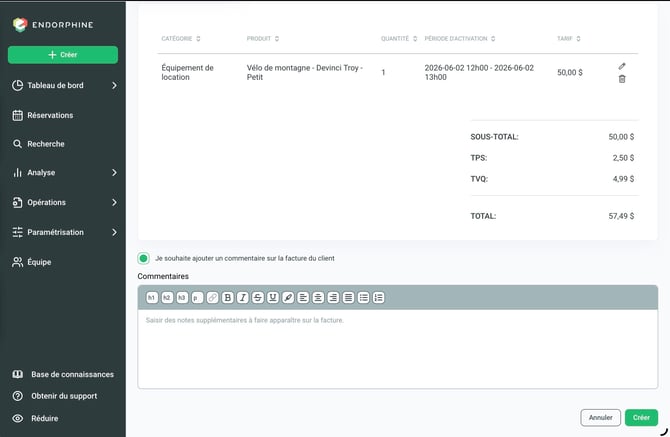Expand the Paramétrisation menu chevron
The height and width of the screenshot is (437, 670).
click(114, 232)
